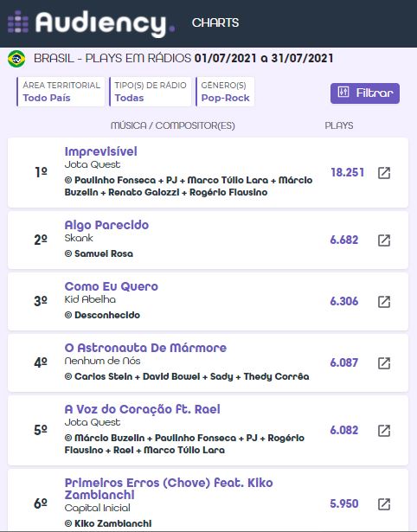Open the Imprevisível song title link
Viewport: 417px width, 532px height.
click(100, 151)
